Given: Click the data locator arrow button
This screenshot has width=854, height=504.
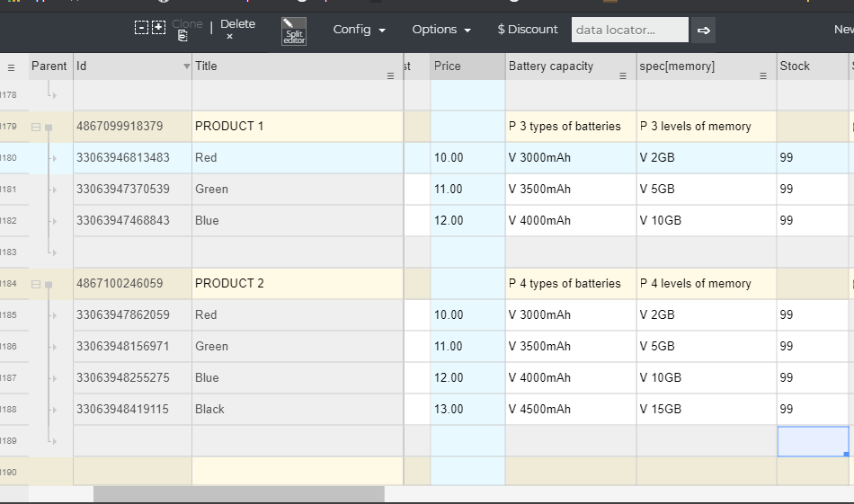Looking at the screenshot, I should coord(704,31).
